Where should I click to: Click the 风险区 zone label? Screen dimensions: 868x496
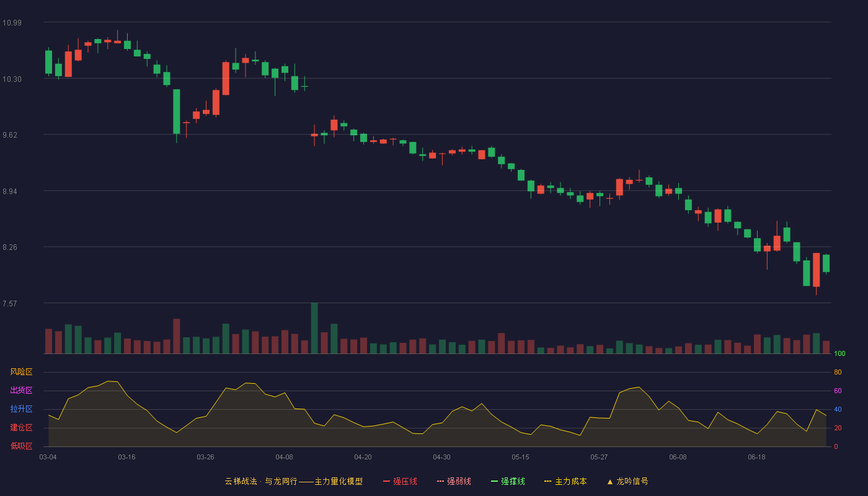[x=21, y=372]
